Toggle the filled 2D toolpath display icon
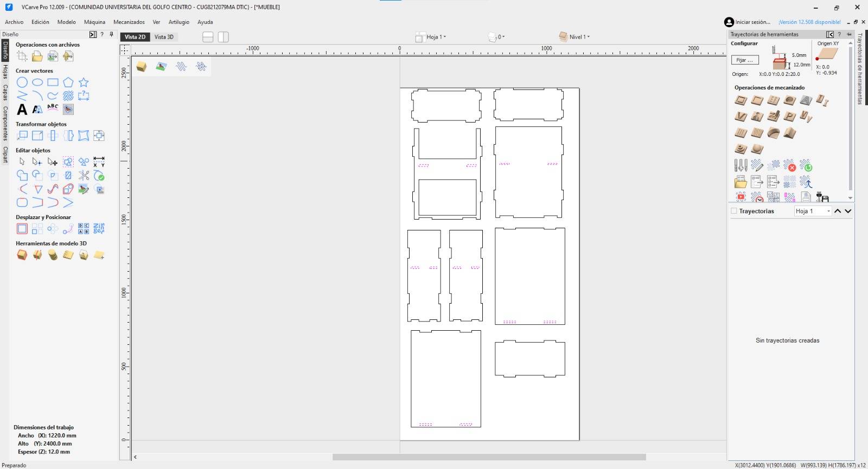 click(x=201, y=66)
